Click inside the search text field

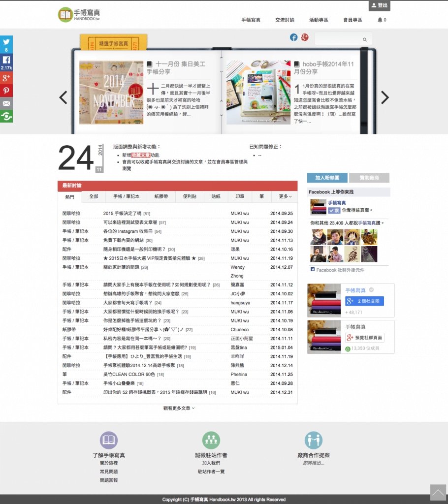[338, 39]
